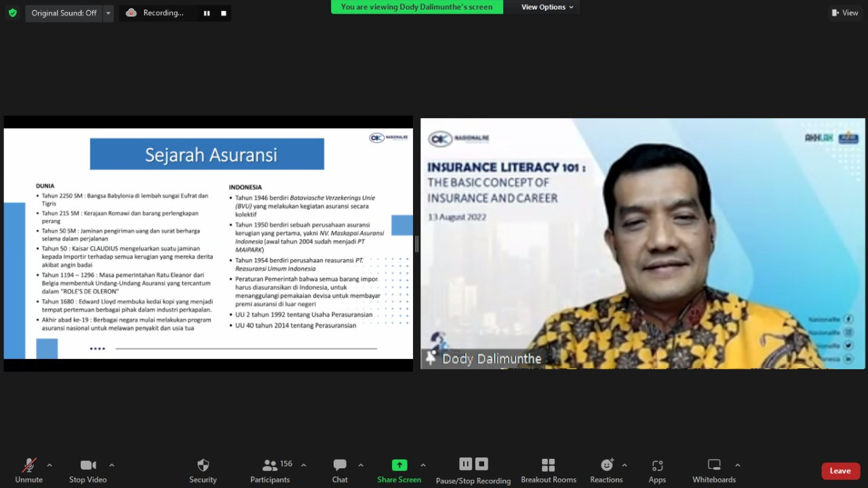The width and height of the screenshot is (868, 488).
Task: Click the 'DUNIA' heading on the slide
Action: tap(45, 185)
